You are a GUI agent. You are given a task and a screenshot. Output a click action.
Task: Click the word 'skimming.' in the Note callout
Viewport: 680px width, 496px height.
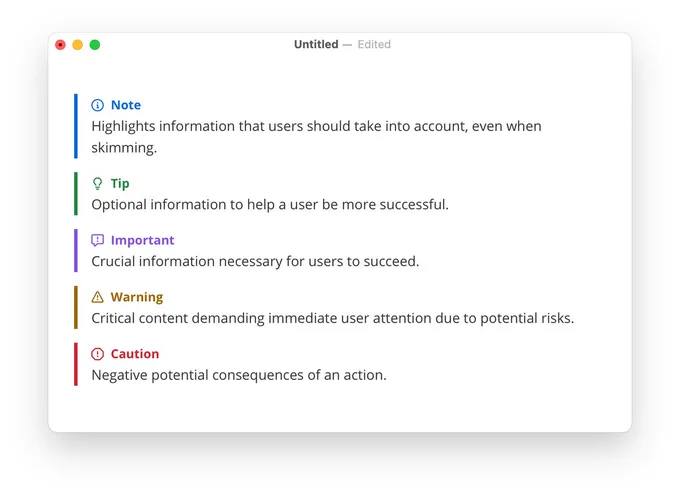click(124, 148)
